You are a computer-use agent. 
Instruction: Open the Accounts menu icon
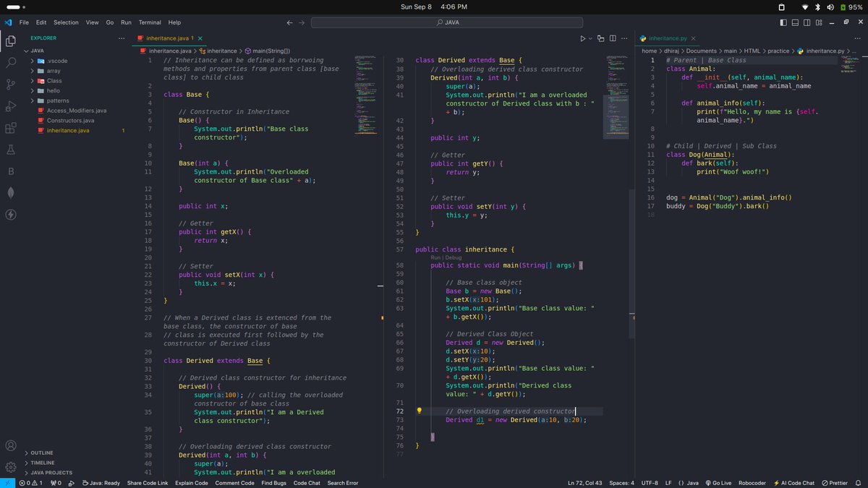11,446
